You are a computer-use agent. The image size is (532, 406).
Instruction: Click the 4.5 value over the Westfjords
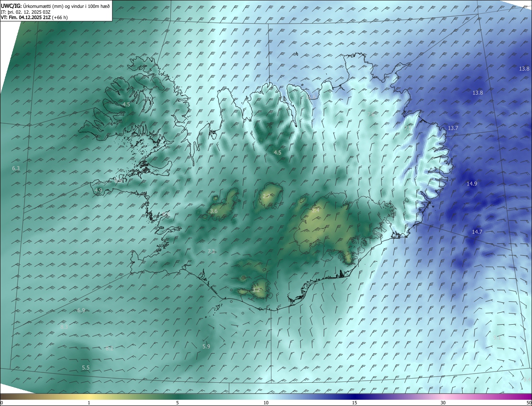(126, 105)
